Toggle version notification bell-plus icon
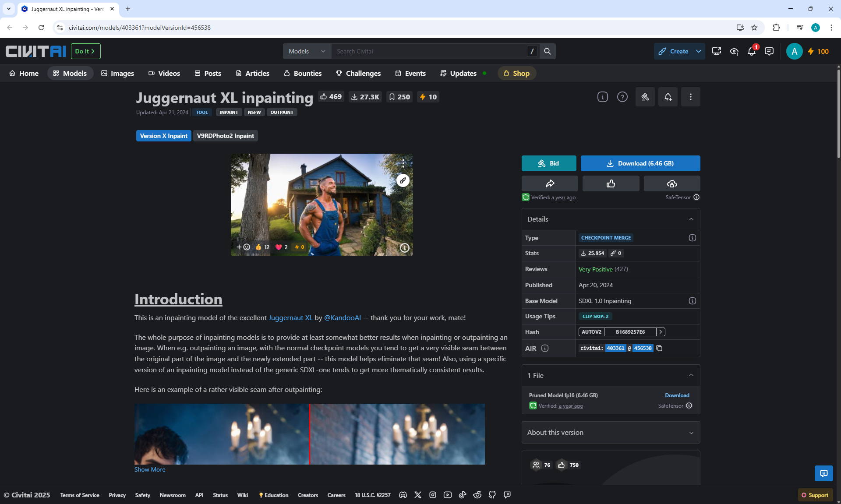 [668, 97]
